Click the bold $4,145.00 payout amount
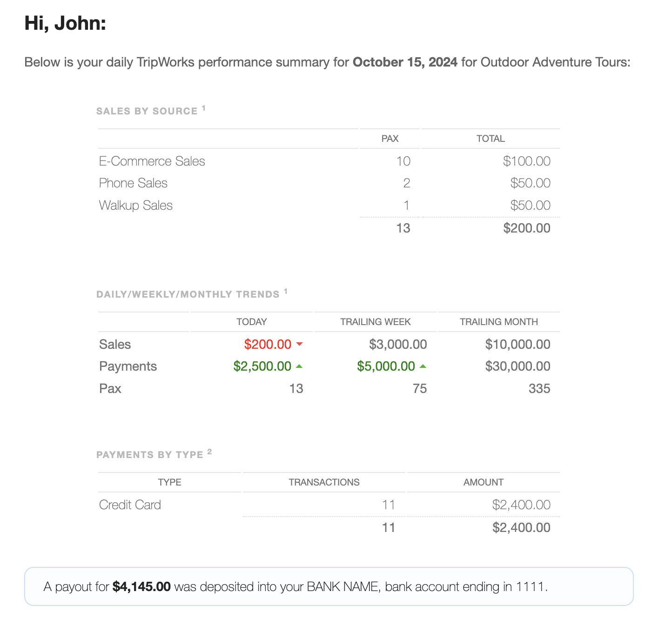This screenshot has height=625, width=672. coord(141,587)
